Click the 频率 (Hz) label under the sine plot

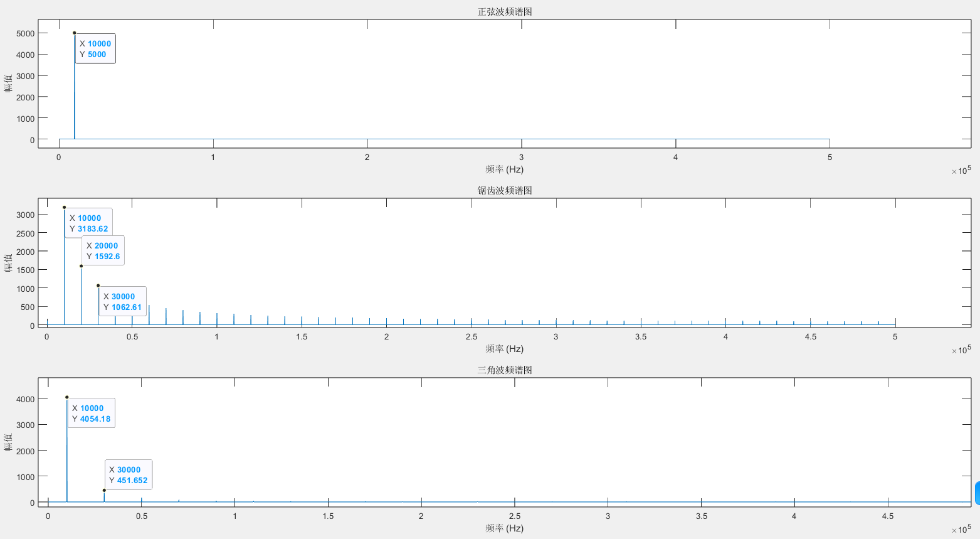504,169
